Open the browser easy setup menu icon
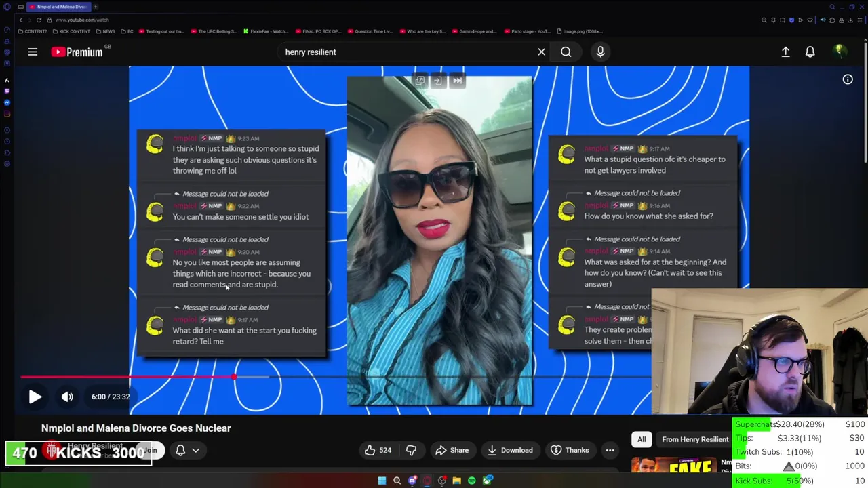Screen dimensions: 868x488 [x=860, y=20]
